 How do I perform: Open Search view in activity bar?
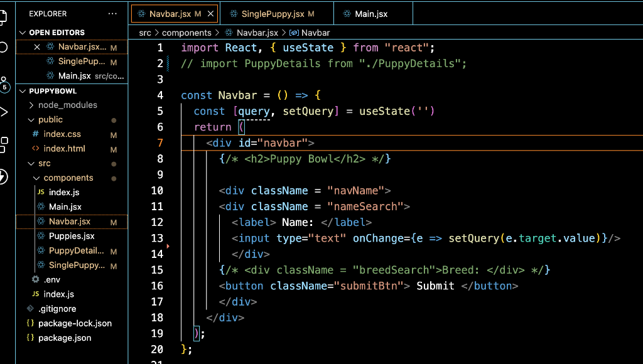click(x=3, y=47)
